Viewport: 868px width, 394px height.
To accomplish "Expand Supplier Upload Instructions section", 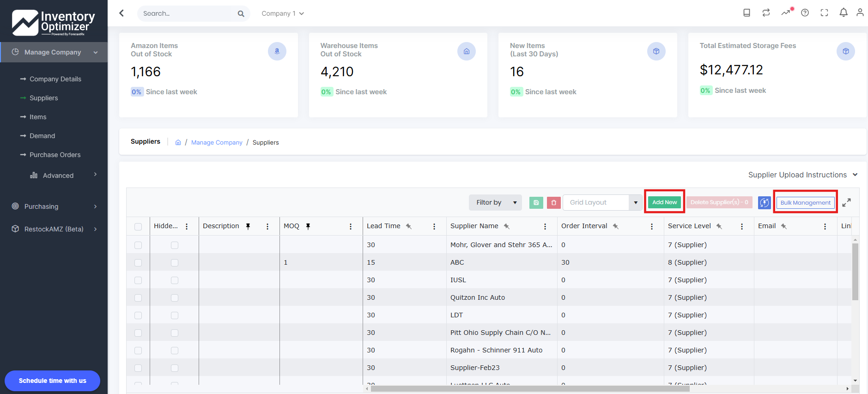I will coord(803,175).
